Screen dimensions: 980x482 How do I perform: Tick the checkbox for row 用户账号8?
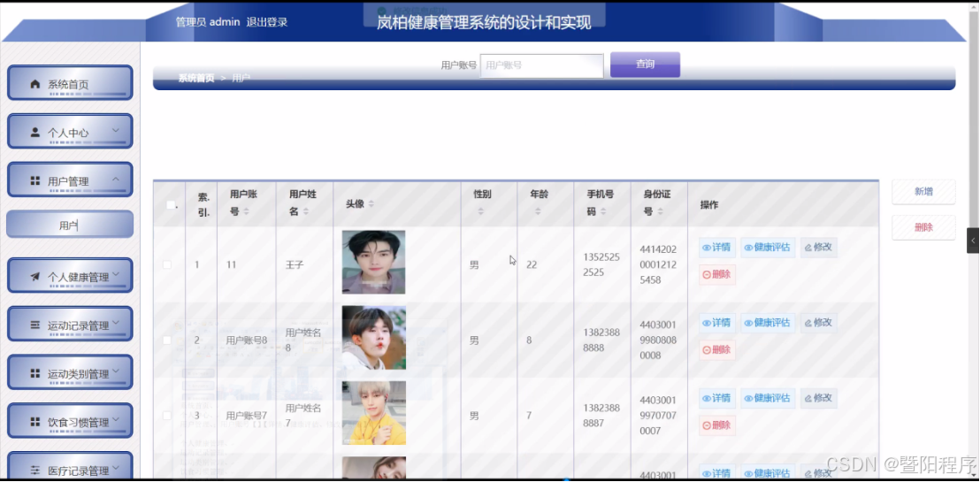(167, 340)
